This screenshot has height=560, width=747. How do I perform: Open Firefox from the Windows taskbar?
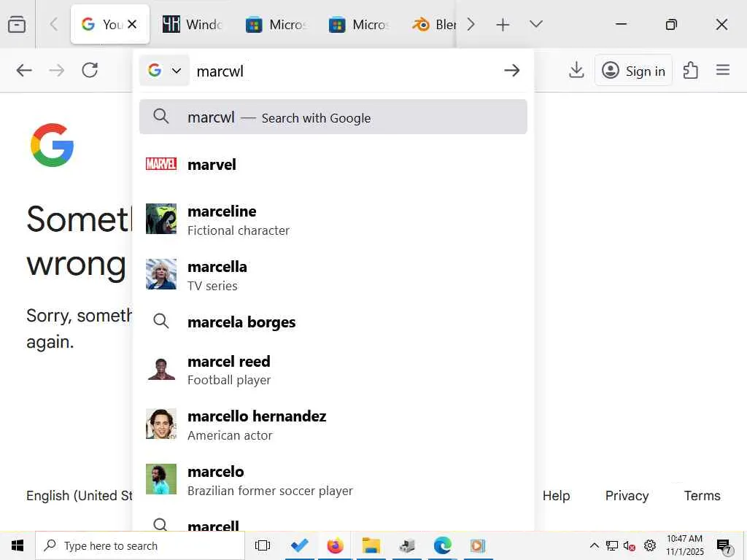pyautogui.click(x=335, y=545)
